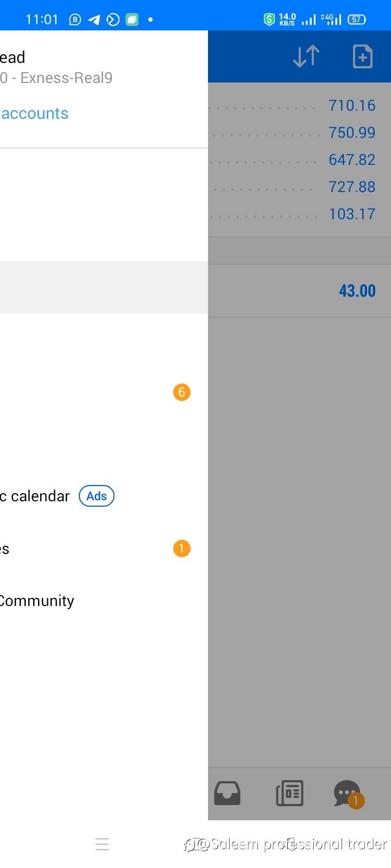Open the calendar menu entry

click(x=36, y=496)
